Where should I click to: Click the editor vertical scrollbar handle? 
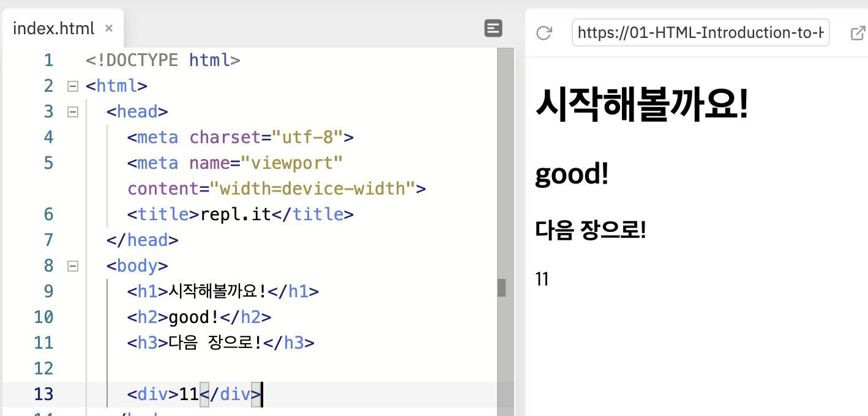click(501, 288)
